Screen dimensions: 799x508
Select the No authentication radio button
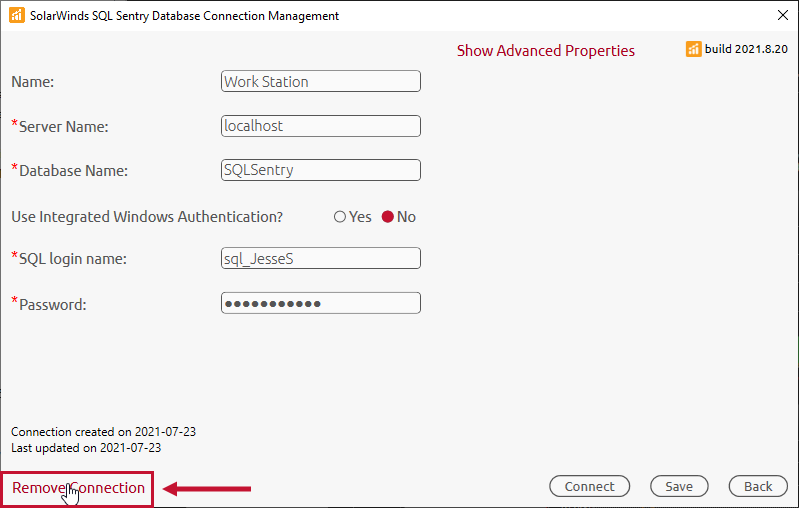[388, 217]
